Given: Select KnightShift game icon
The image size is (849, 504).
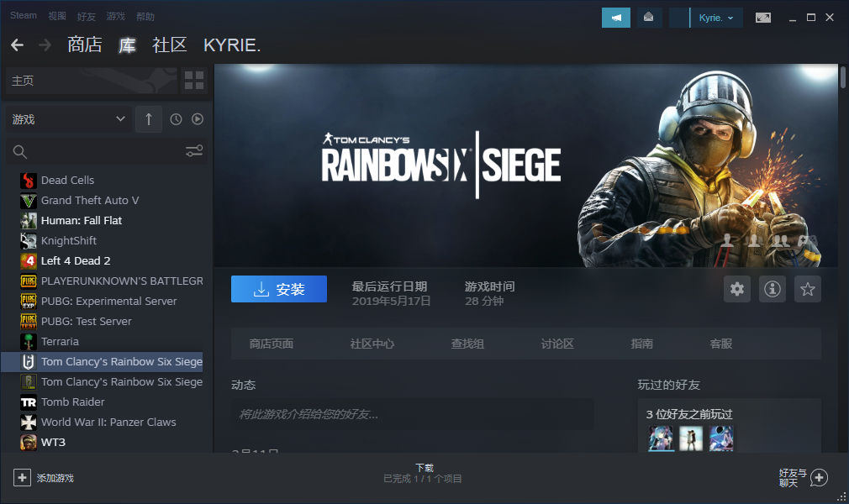Looking at the screenshot, I should (29, 241).
